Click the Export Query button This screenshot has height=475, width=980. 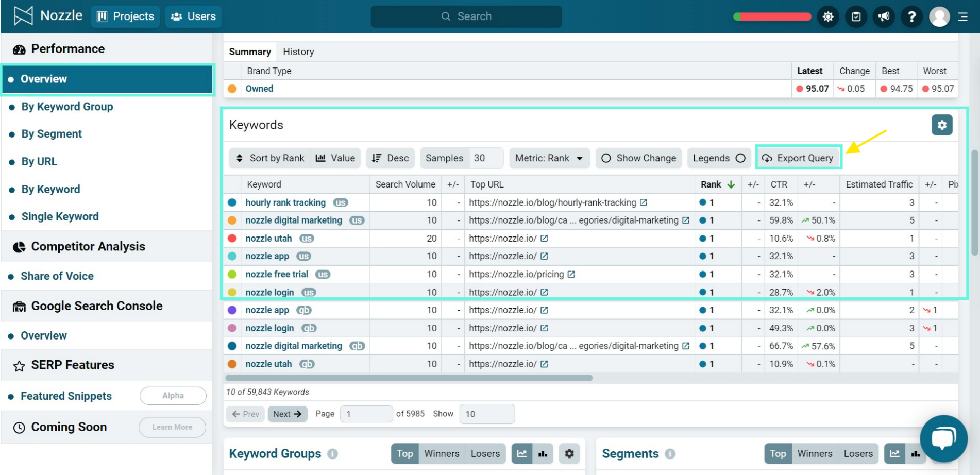(799, 158)
